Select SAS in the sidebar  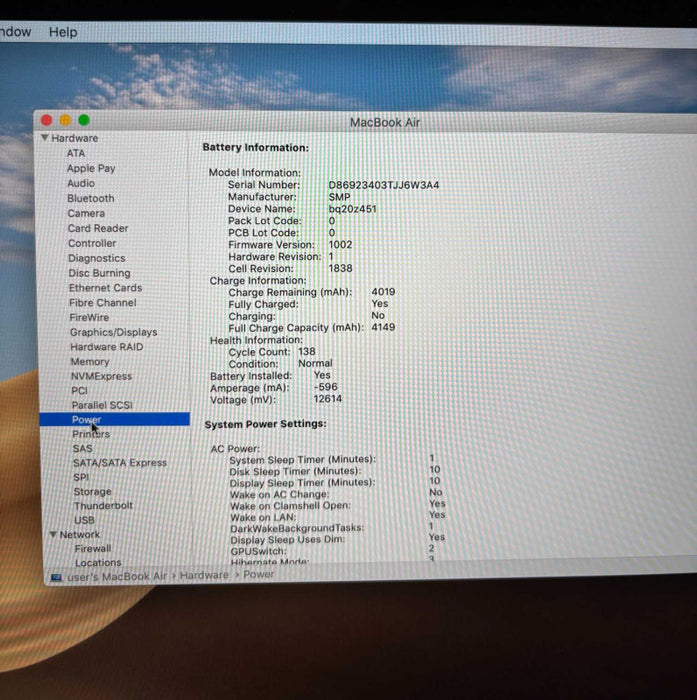(83, 448)
